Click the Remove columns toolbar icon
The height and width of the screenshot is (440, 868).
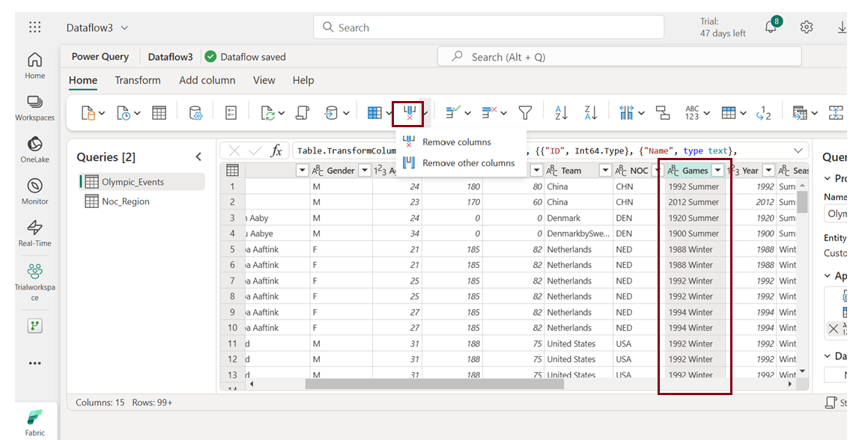(x=409, y=113)
